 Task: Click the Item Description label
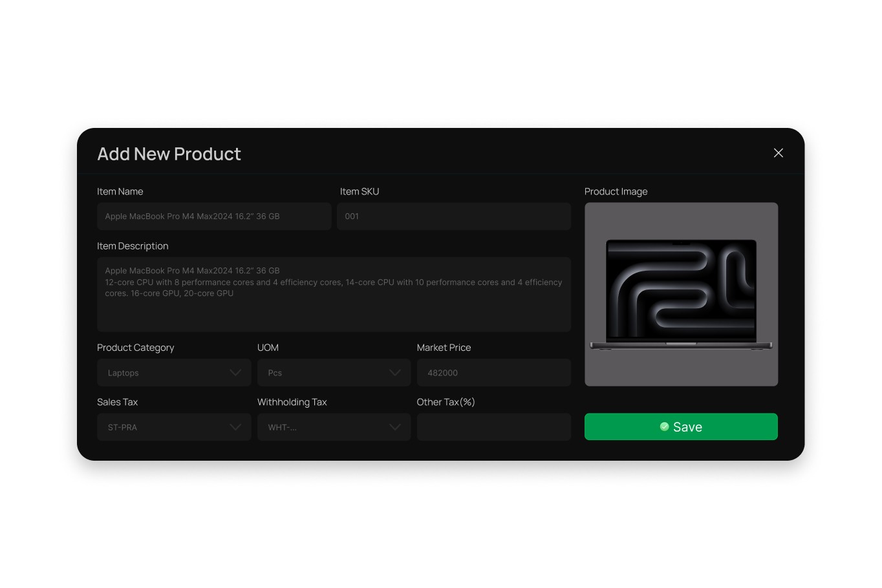click(133, 246)
